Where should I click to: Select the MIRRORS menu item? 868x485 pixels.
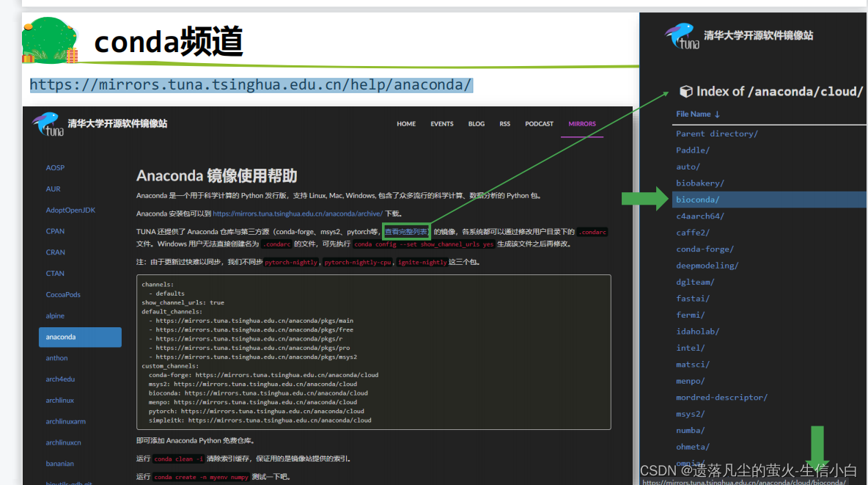(582, 123)
